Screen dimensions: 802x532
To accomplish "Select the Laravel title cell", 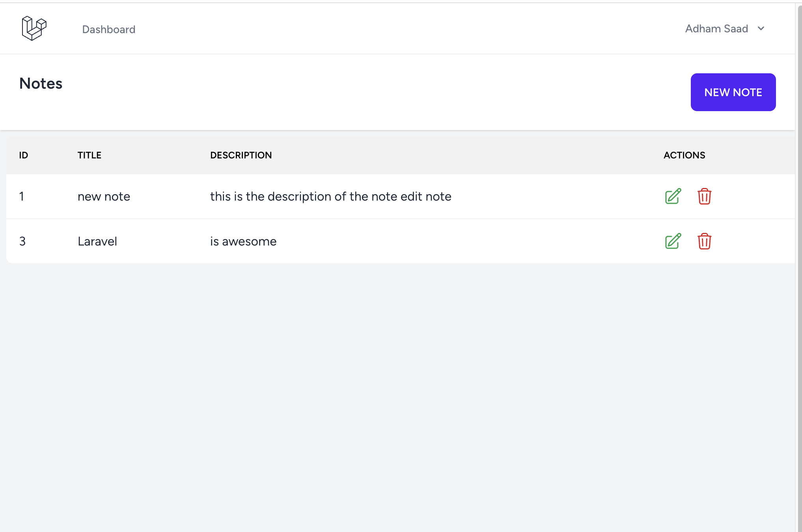I will point(97,241).
